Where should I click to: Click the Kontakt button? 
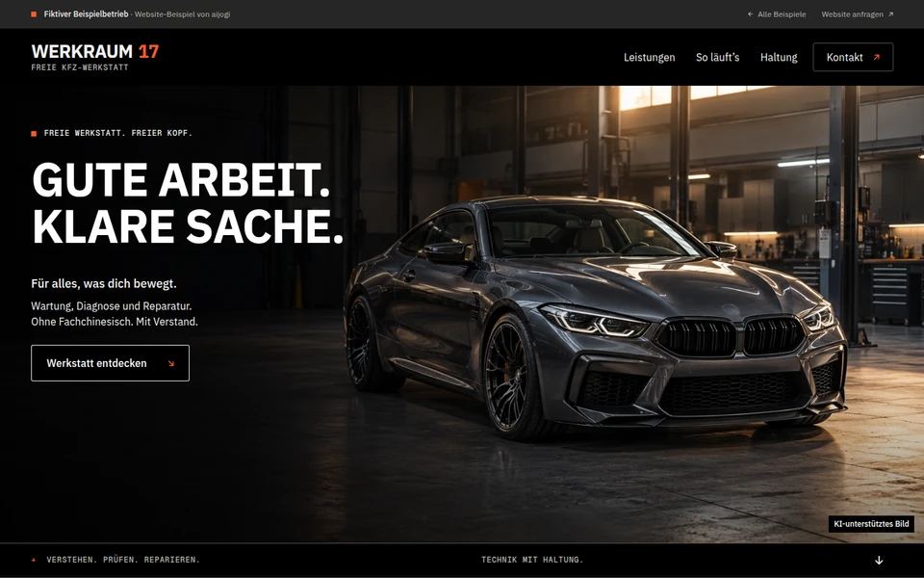point(853,57)
